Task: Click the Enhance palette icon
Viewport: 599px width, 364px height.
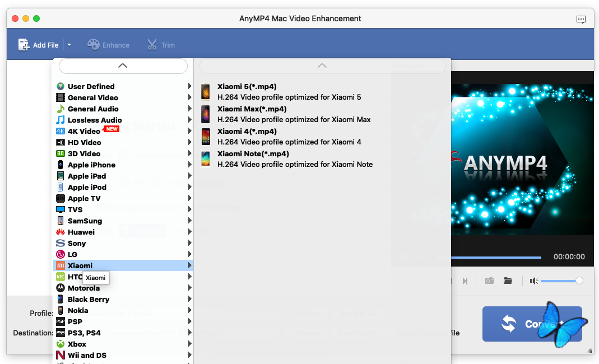Action: pos(93,45)
